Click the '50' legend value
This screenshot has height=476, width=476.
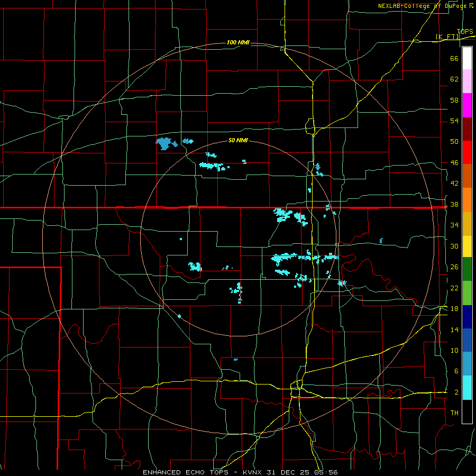454,141
